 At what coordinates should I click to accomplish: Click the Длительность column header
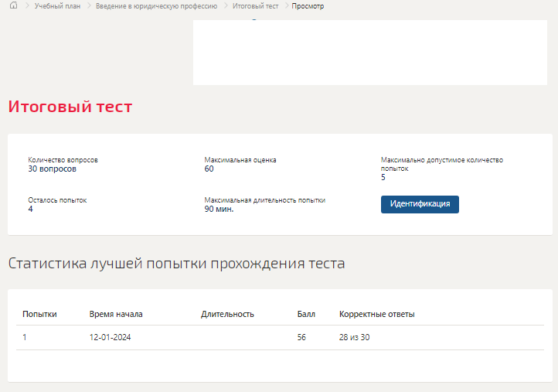(x=227, y=314)
